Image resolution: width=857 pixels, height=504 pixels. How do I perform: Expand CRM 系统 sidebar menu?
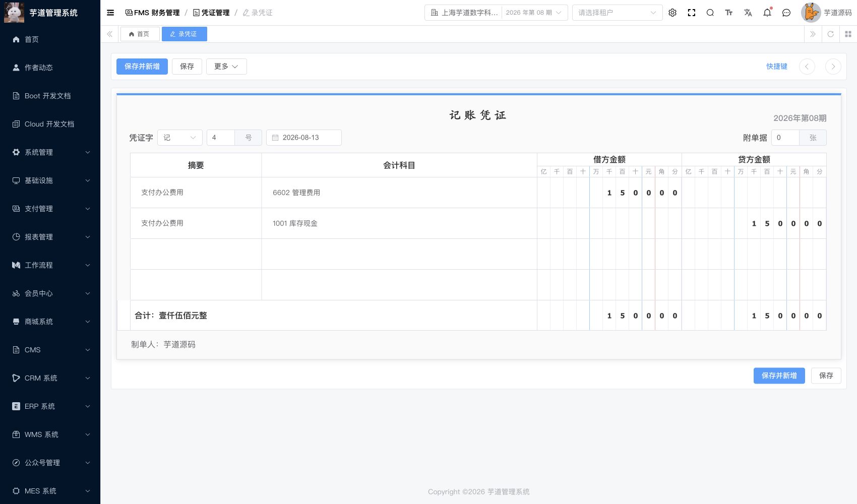click(x=50, y=378)
